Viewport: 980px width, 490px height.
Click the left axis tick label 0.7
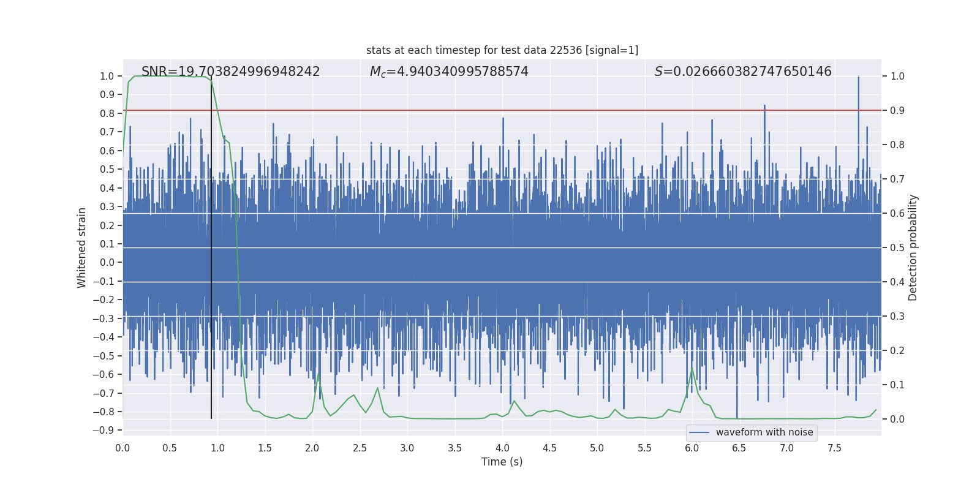point(107,132)
